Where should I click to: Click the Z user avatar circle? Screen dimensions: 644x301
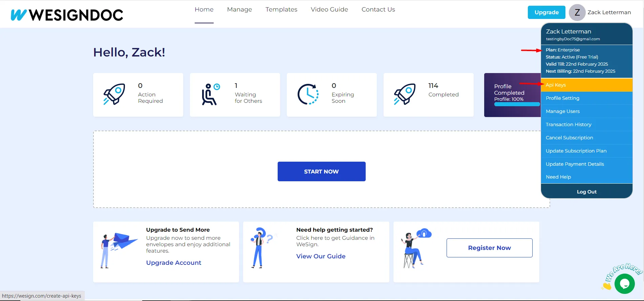[577, 13]
